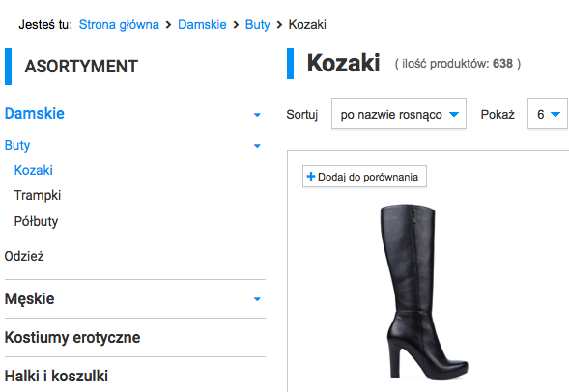Add boot to comparison with Dodaj do porównania

[x=364, y=177]
